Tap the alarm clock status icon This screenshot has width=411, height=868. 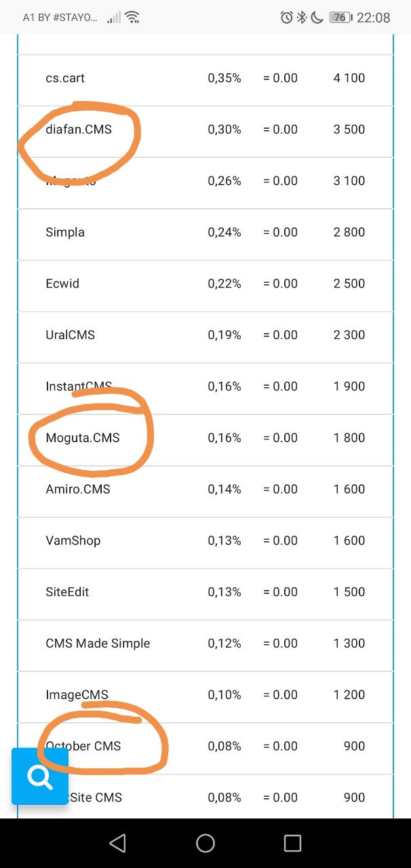[x=287, y=18]
